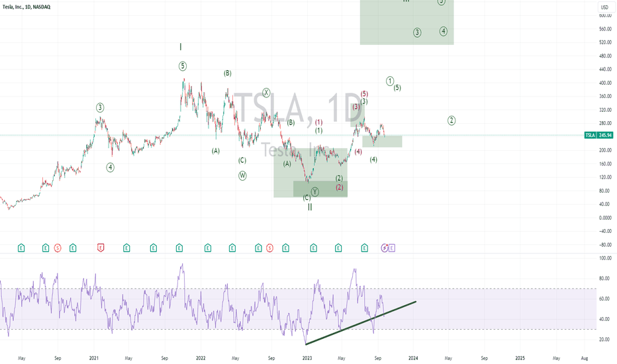The width and height of the screenshot is (617, 364).
Task: Select the wave II label under the 2023 low
Action: (310, 207)
